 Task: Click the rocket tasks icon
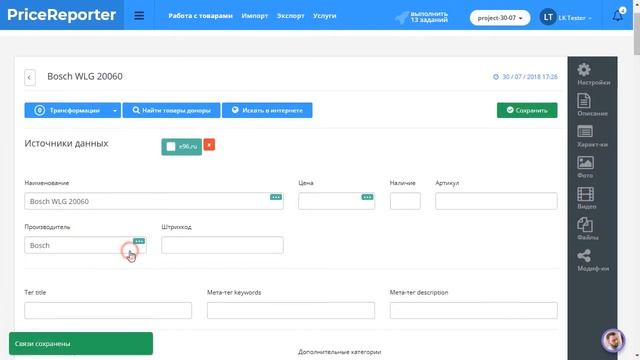(x=402, y=17)
